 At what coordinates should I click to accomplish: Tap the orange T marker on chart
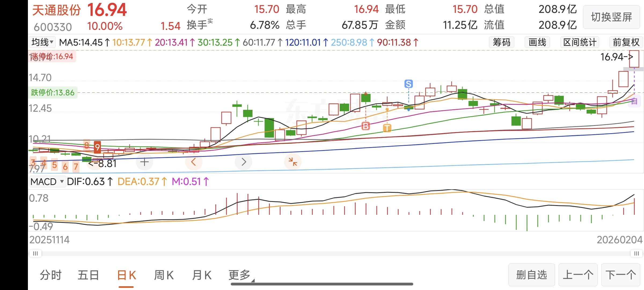[387, 128]
